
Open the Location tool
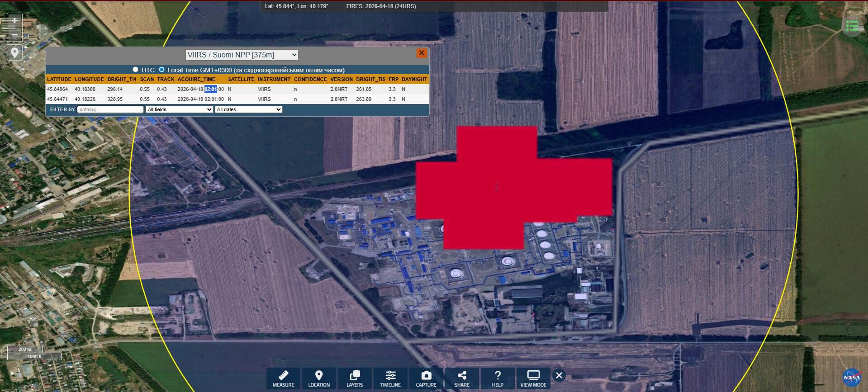pos(319,379)
